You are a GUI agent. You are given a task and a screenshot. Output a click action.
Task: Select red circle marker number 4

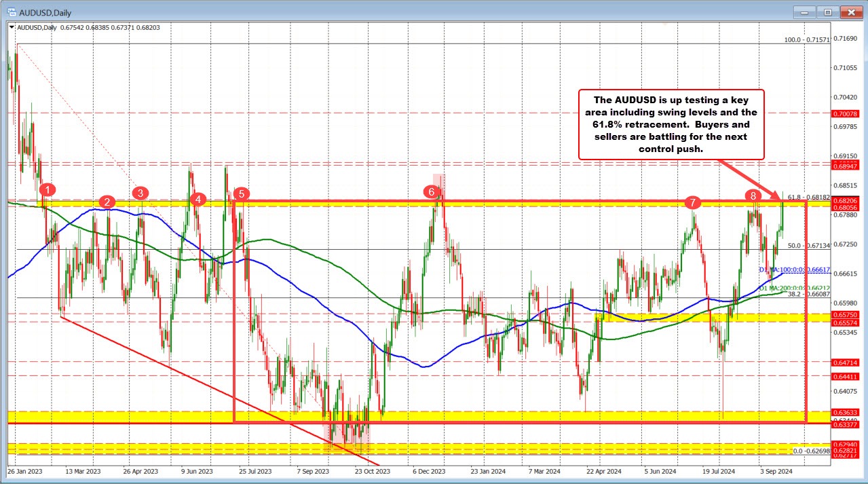(198, 200)
